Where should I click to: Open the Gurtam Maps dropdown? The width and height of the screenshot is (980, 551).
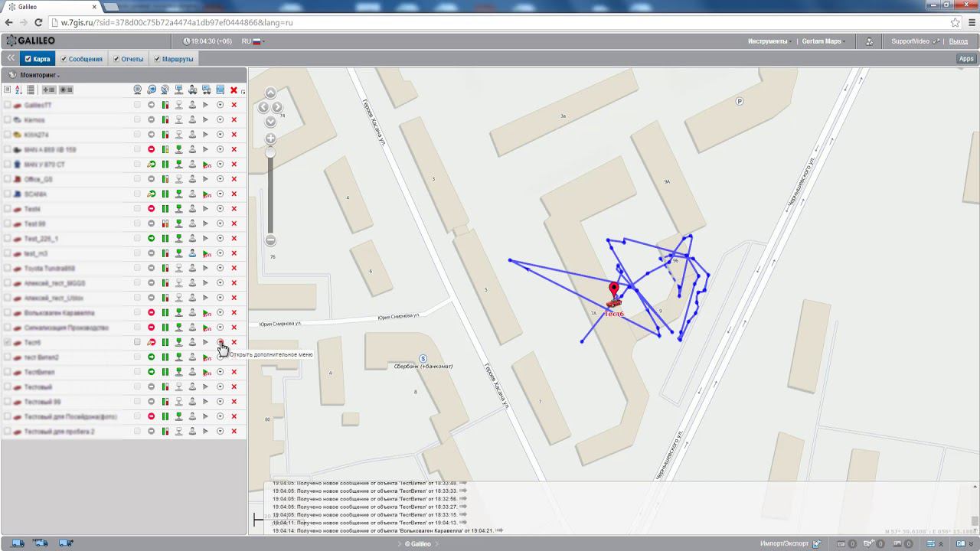[822, 41]
